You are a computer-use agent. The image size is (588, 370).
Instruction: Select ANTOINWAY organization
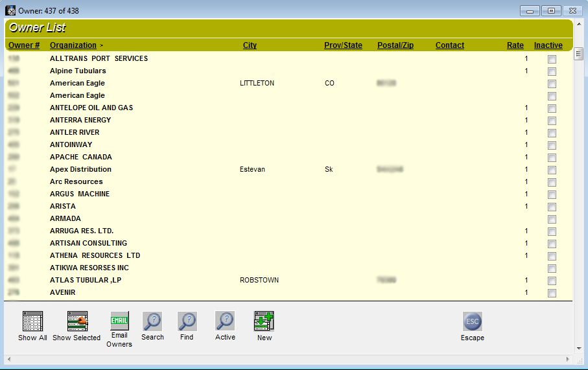tap(71, 145)
